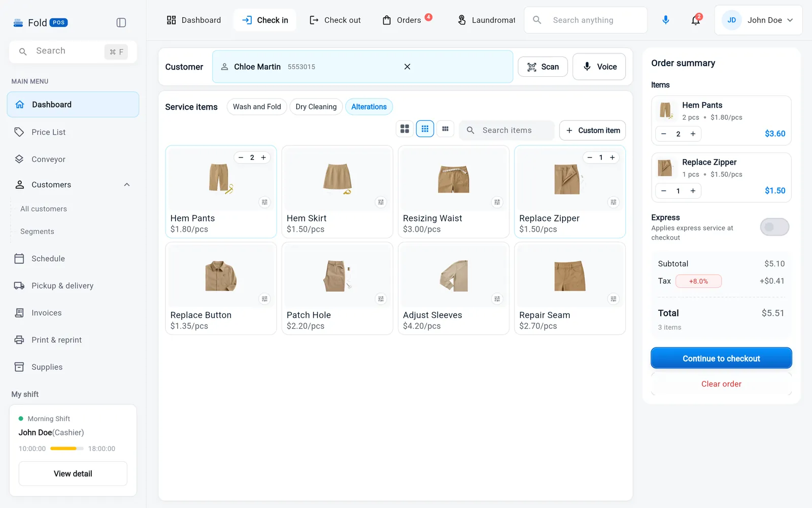
Task: Select the Dry Cleaning tab
Action: tap(316, 107)
